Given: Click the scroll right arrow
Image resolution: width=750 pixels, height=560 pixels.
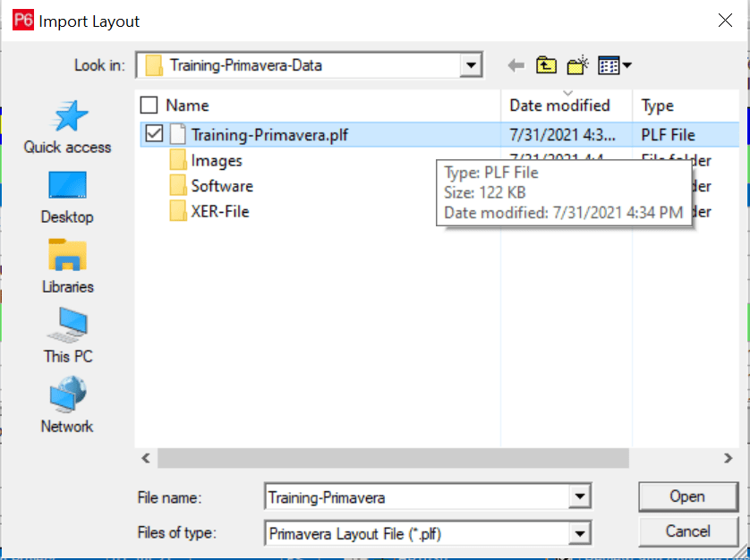Looking at the screenshot, I should tap(728, 458).
